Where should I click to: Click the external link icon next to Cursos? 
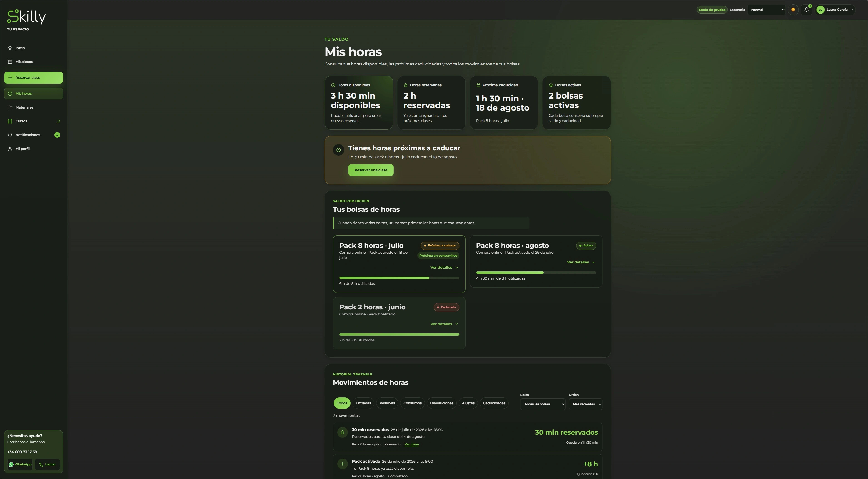58,121
